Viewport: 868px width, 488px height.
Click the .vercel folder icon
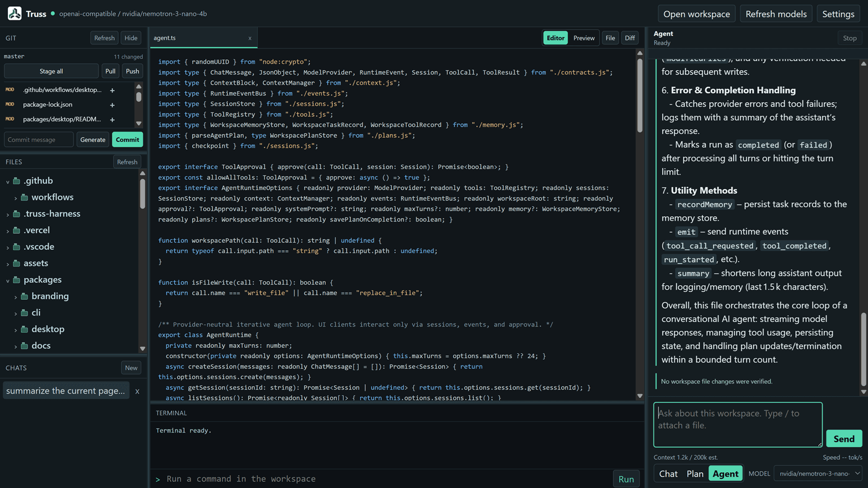17,230
